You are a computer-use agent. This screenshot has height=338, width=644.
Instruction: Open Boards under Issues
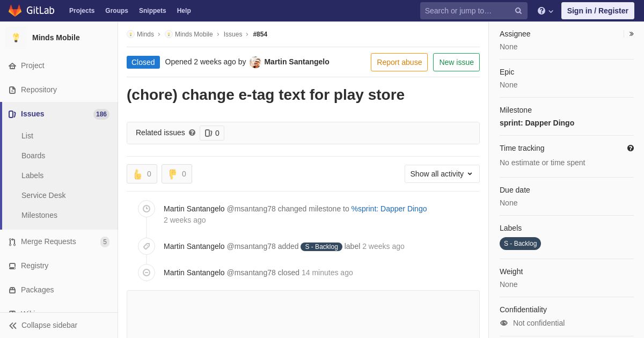pyautogui.click(x=33, y=156)
